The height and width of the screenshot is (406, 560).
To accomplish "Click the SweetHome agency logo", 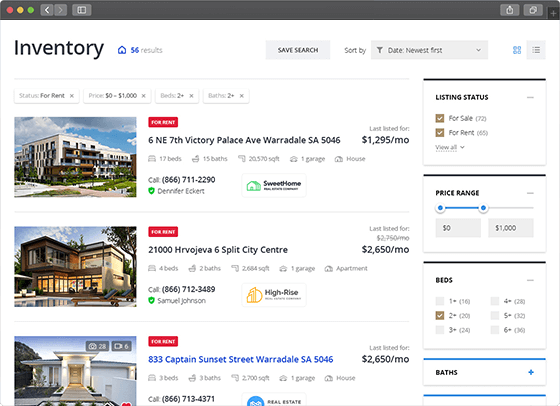I will pos(274,185).
